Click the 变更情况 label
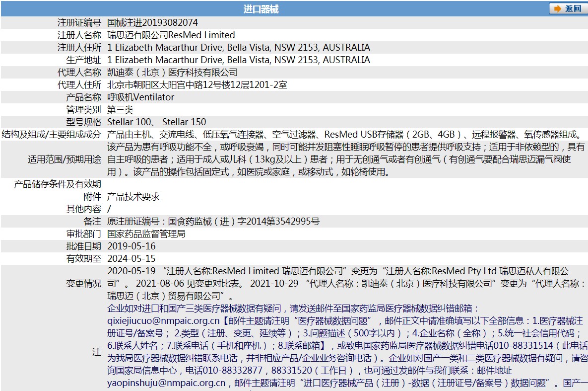 pos(84,283)
